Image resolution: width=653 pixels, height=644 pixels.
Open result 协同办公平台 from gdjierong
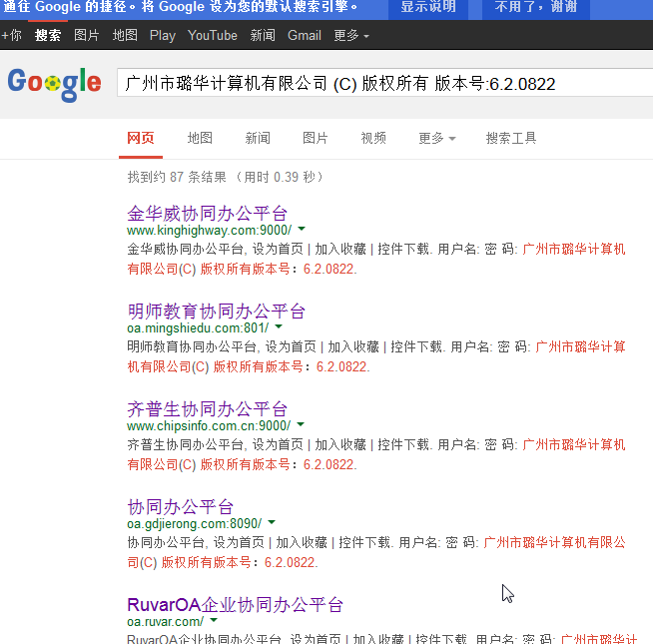[x=180, y=507]
